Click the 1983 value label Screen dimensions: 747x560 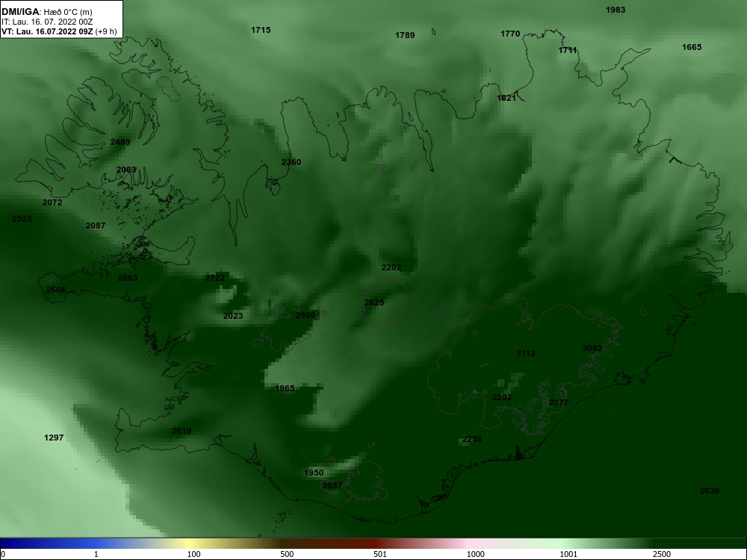tap(616, 10)
